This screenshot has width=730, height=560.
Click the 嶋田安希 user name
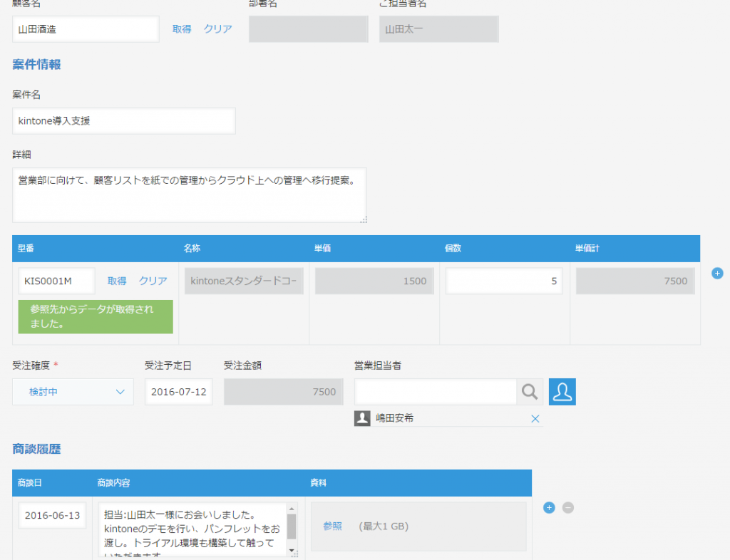[395, 418]
